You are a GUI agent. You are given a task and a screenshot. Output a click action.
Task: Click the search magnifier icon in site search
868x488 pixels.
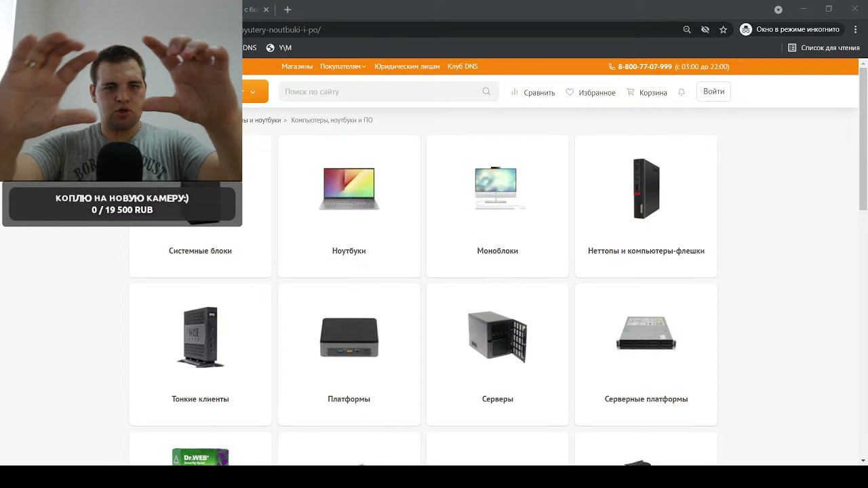[x=486, y=91]
